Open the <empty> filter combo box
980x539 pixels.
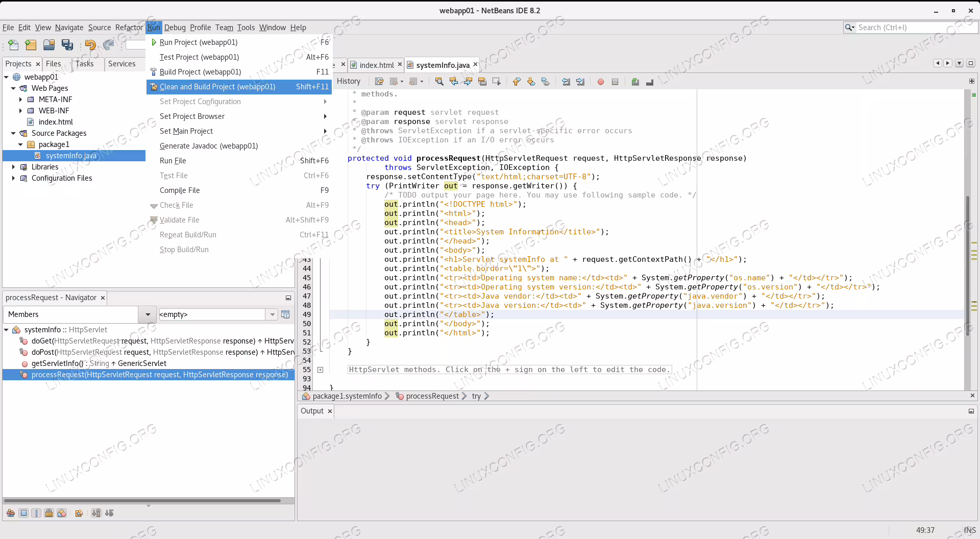click(272, 314)
